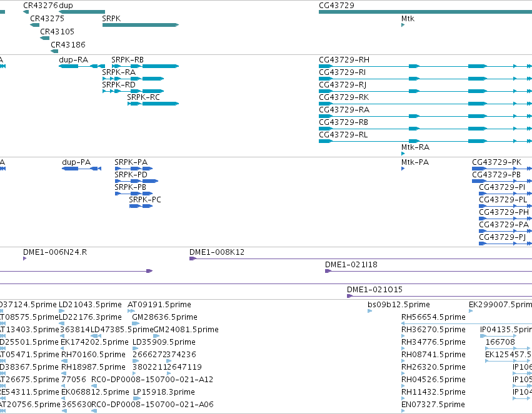532x414 pixels.
Task: Select the GM28636.5prime EST label
Action: click(x=164, y=317)
